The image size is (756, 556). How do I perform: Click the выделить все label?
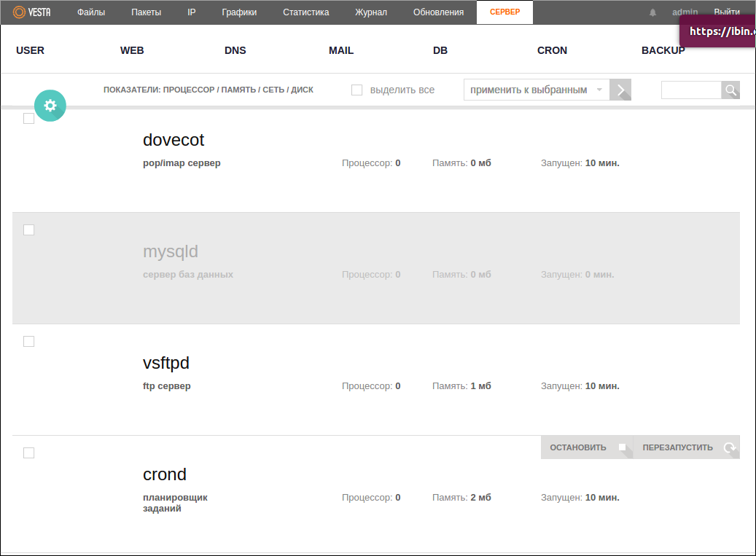coord(402,90)
